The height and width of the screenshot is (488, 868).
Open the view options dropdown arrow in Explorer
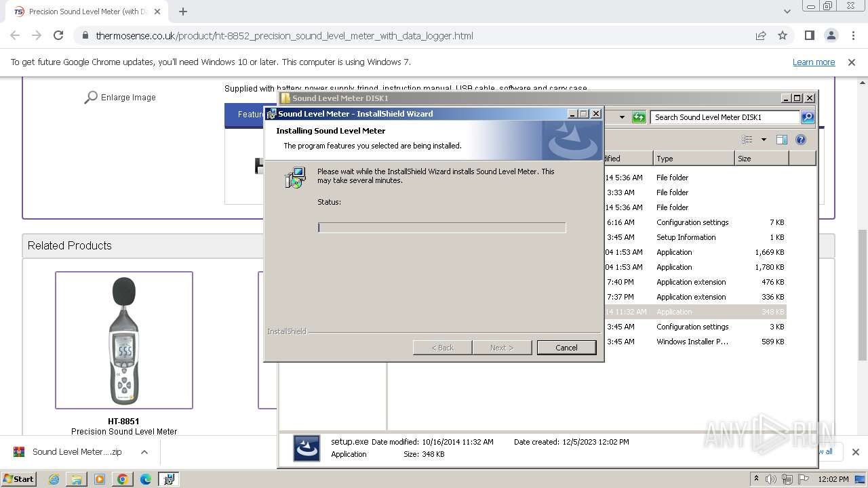pos(764,140)
